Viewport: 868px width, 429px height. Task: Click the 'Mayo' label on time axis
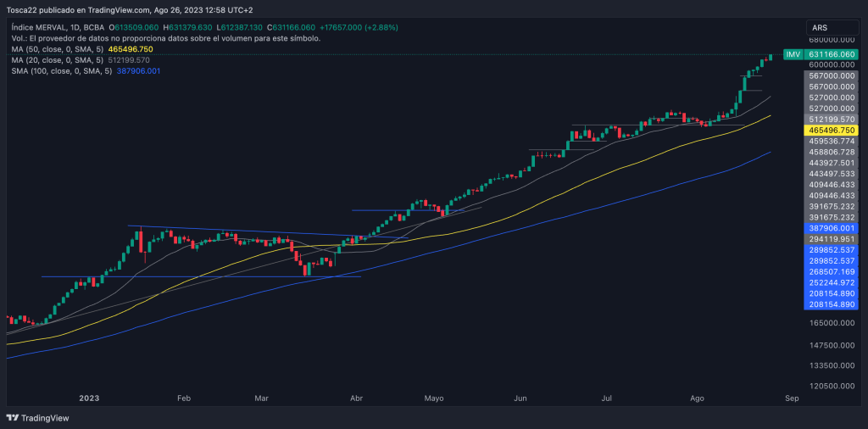coord(433,397)
